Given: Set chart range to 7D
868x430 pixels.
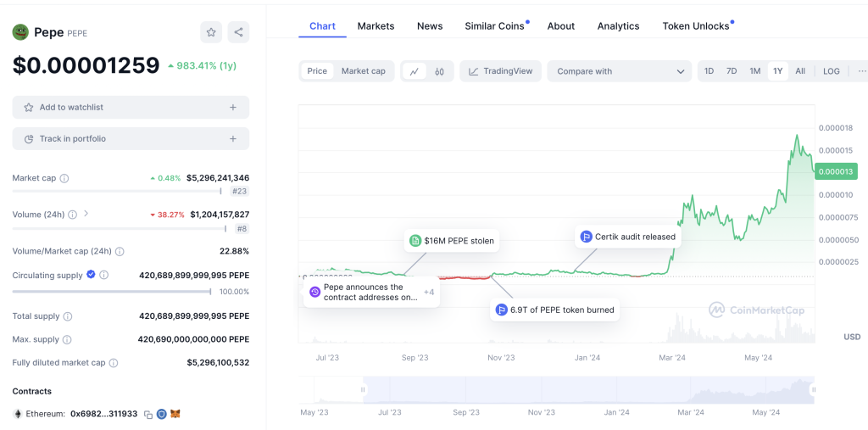Looking at the screenshot, I should tap(732, 71).
